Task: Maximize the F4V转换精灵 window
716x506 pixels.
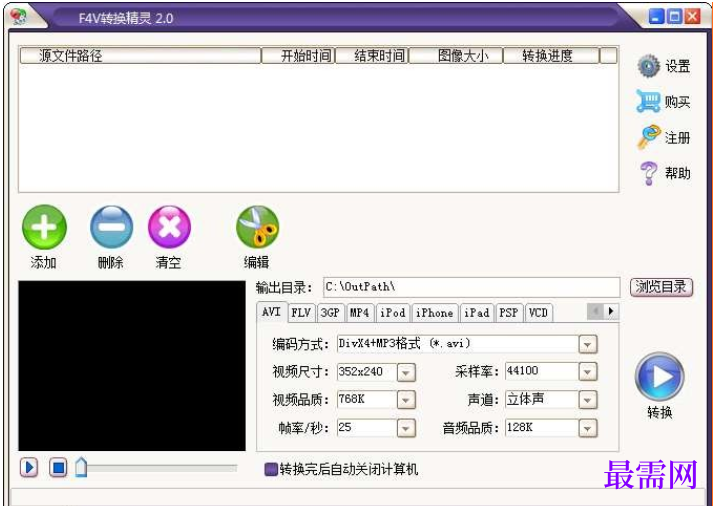Action: point(674,16)
